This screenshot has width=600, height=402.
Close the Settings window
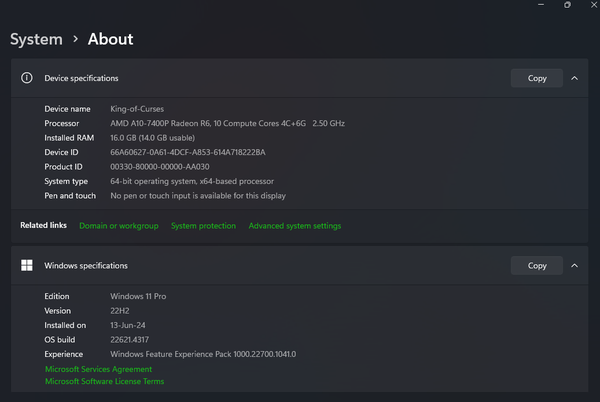(593, 5)
